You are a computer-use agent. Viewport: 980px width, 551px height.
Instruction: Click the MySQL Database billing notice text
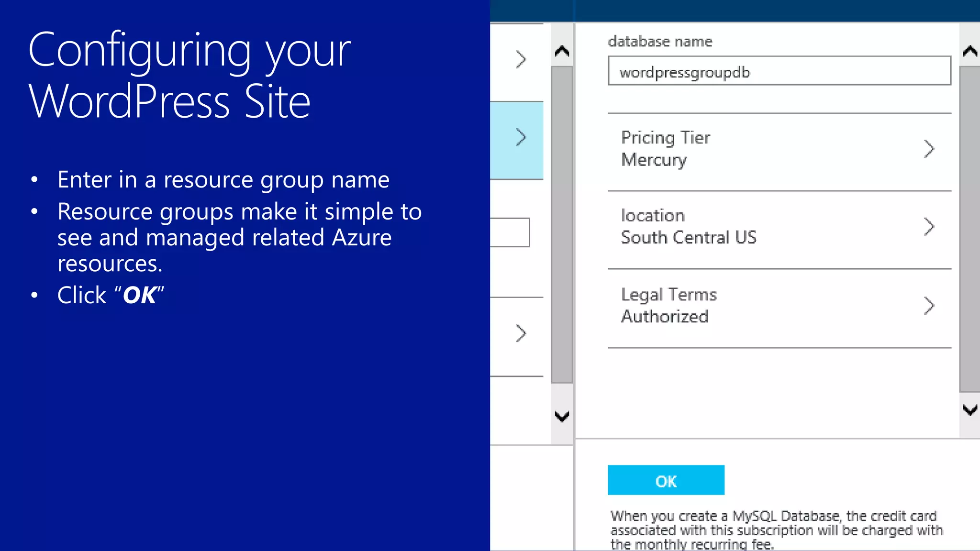[x=776, y=530]
